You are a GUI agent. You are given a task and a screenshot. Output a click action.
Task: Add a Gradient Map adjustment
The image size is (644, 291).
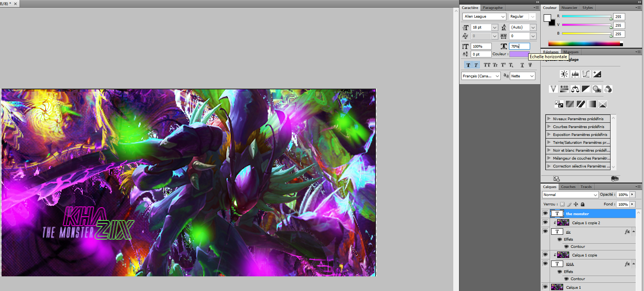point(592,104)
